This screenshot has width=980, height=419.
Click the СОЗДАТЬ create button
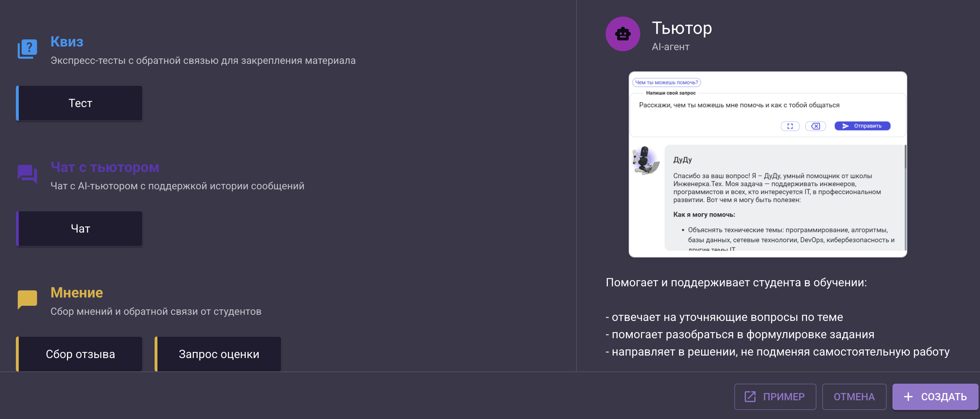[x=935, y=397]
